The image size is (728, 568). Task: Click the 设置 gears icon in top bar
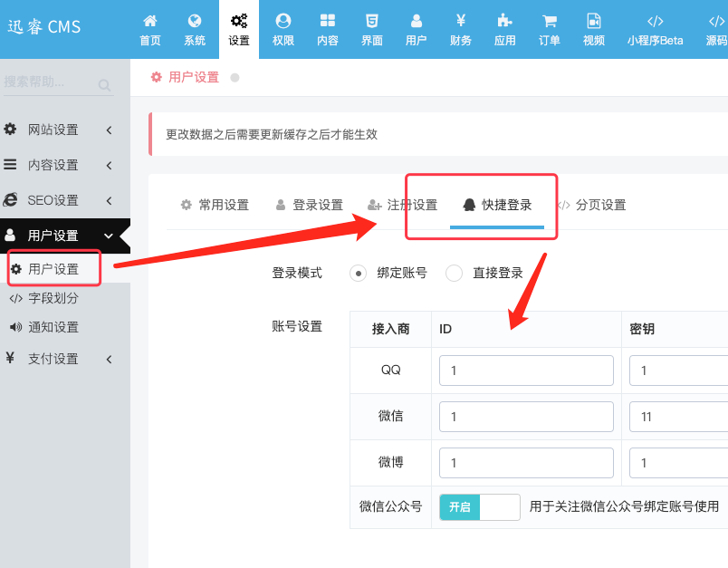coord(239,21)
